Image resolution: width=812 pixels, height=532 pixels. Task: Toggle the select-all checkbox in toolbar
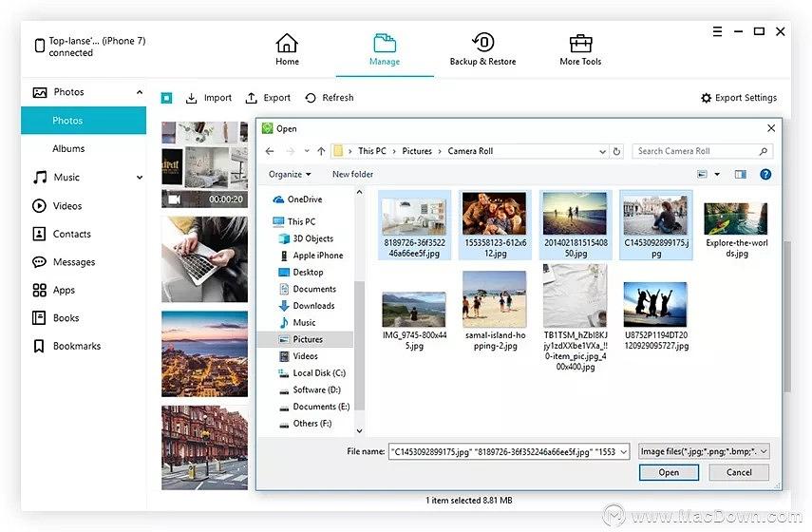(167, 98)
